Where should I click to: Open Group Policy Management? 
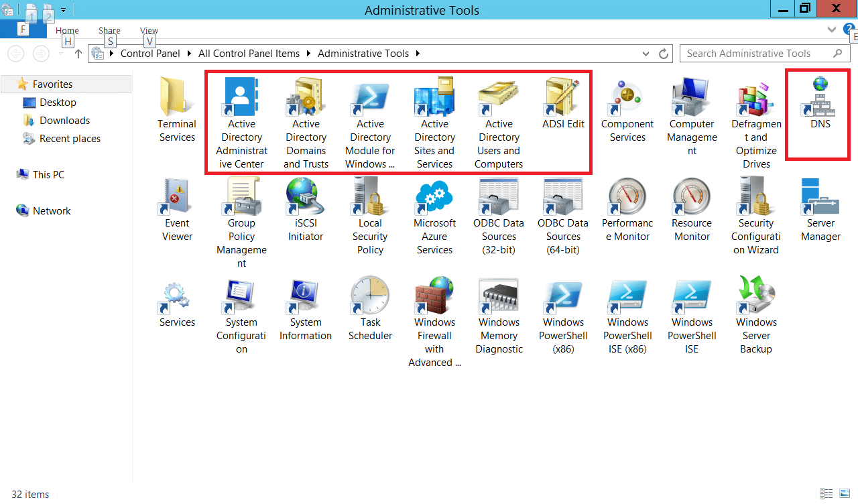pyautogui.click(x=241, y=223)
